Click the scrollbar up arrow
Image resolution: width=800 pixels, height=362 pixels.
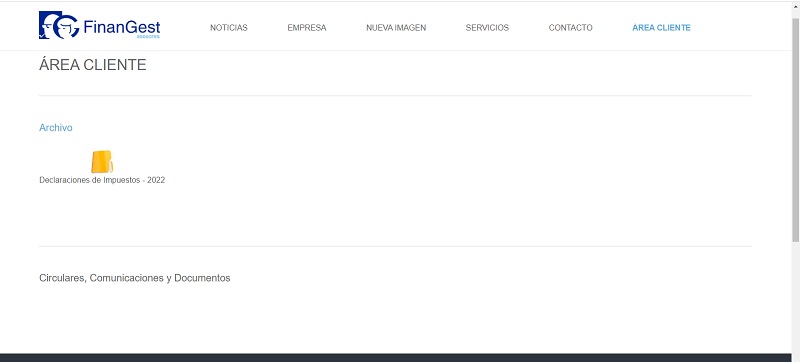[x=795, y=7]
